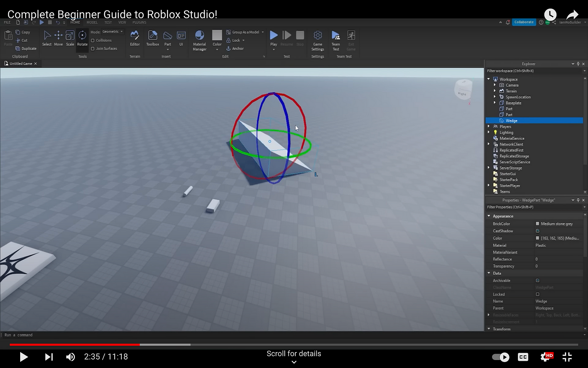The width and height of the screenshot is (588, 368).
Task: Select Terrain in Explorer
Action: point(511,91)
